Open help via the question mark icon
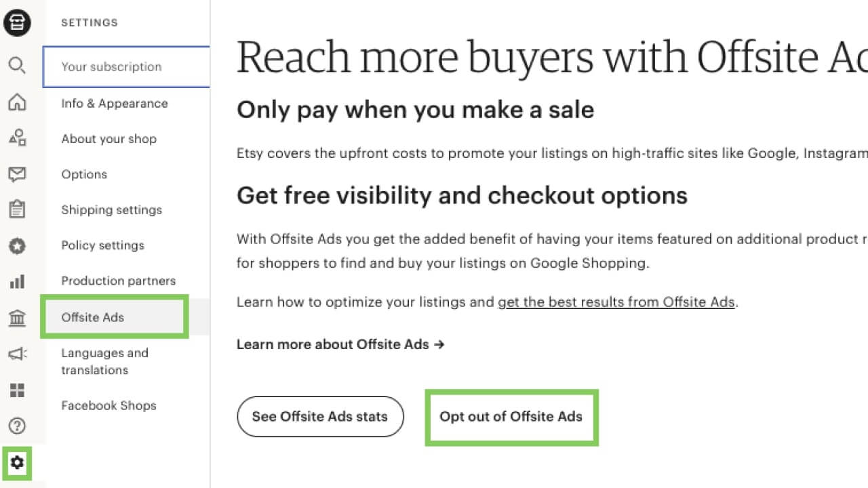The image size is (868, 488). tap(17, 426)
